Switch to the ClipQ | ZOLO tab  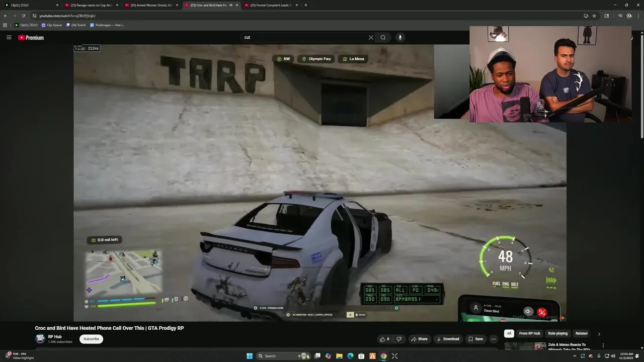pos(31,5)
